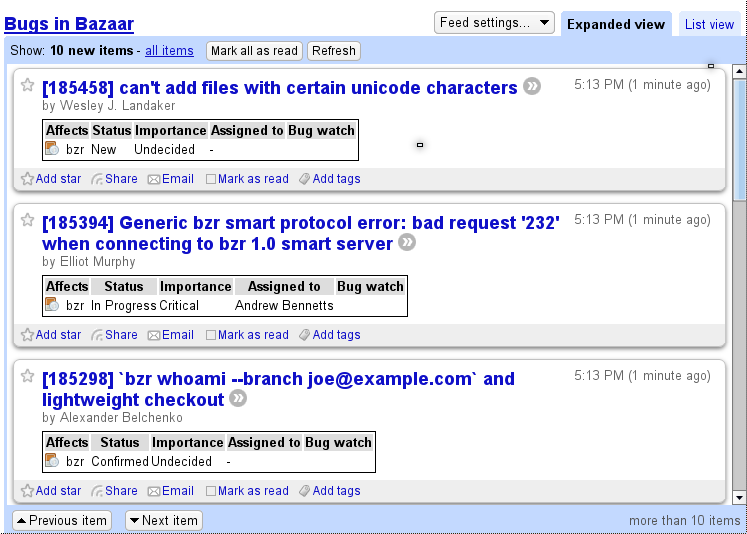Share the bug 185298 item
The image size is (747, 534).
[114, 491]
